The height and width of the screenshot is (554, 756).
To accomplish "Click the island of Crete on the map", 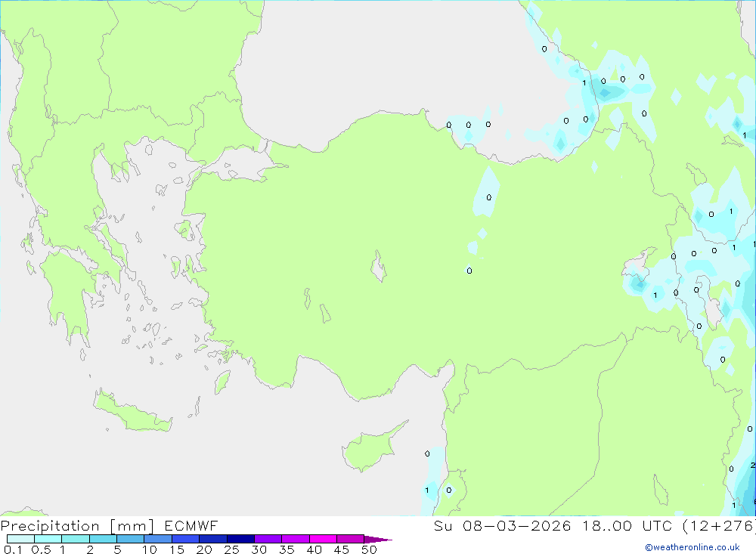I will (132, 411).
